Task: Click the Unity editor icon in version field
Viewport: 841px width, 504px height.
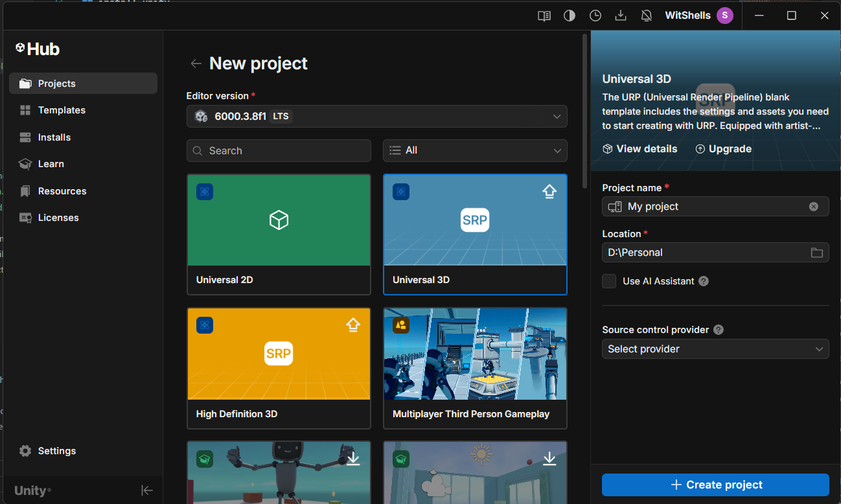Action: pyautogui.click(x=202, y=117)
